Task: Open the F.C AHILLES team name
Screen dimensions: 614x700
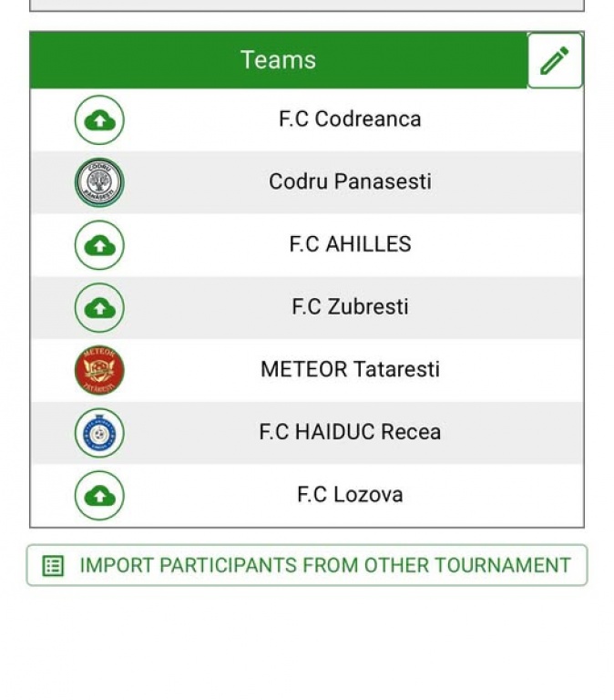Action: point(350,244)
